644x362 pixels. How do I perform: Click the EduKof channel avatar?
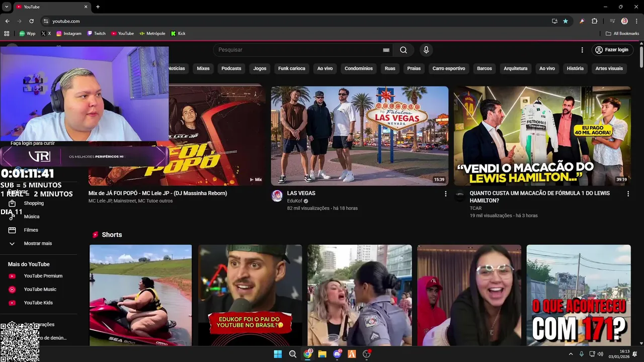click(277, 196)
